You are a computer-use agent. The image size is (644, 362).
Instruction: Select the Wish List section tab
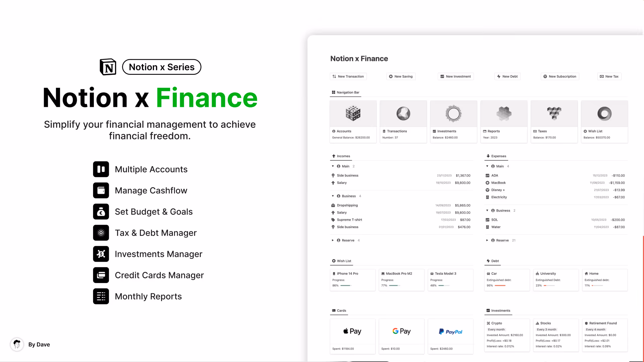[341, 261]
